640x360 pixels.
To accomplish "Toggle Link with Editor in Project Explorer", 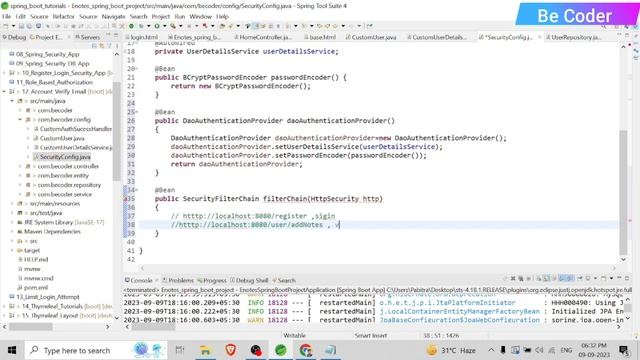I will pyautogui.click(x=102, y=46).
